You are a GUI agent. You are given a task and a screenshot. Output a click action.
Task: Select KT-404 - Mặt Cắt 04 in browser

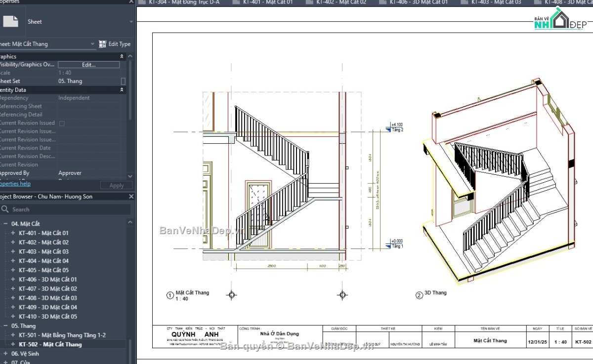[x=43, y=261]
